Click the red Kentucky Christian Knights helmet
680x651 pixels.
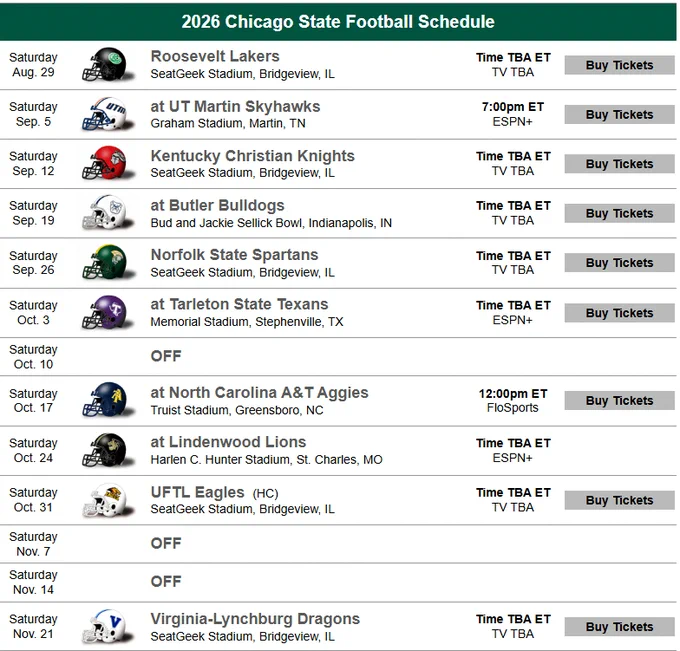(108, 164)
